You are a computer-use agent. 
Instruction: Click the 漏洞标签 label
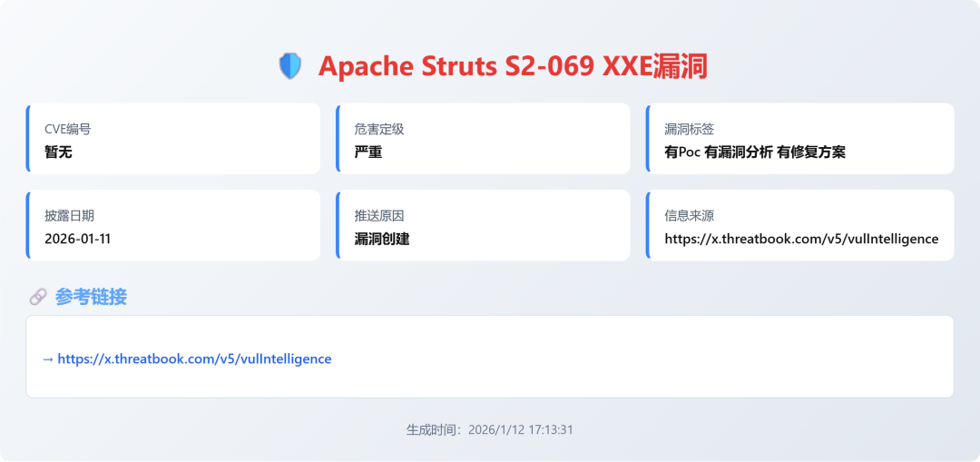pos(689,130)
